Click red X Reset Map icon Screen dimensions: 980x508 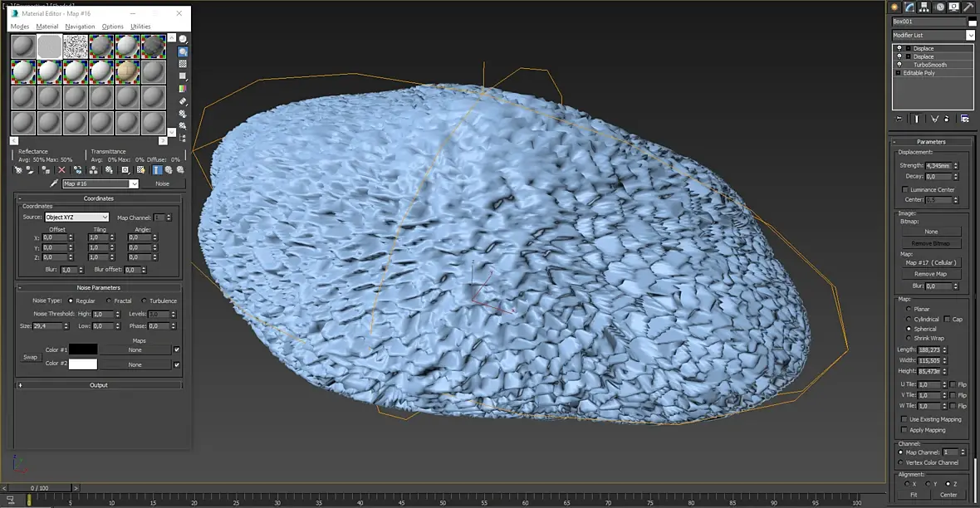click(61, 170)
